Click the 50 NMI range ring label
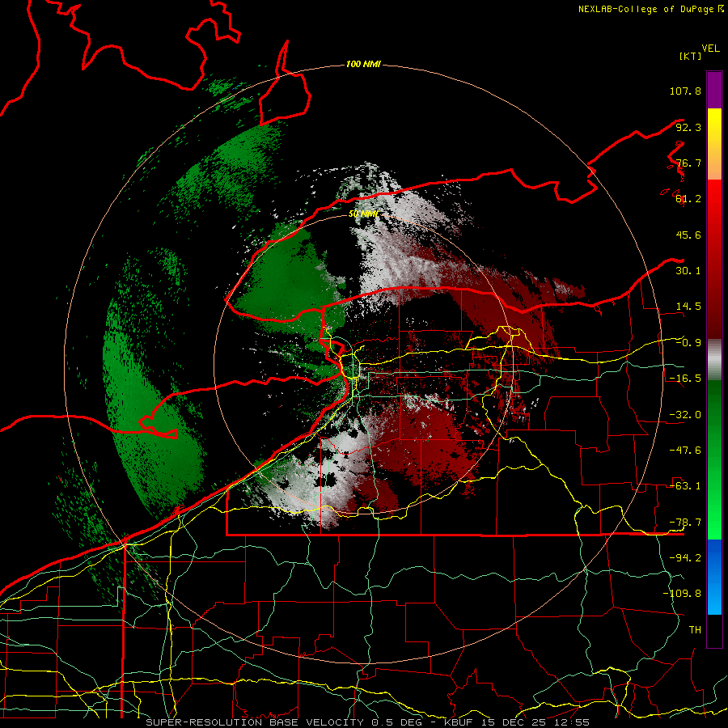Viewport: 728px width, 728px height. [363, 214]
